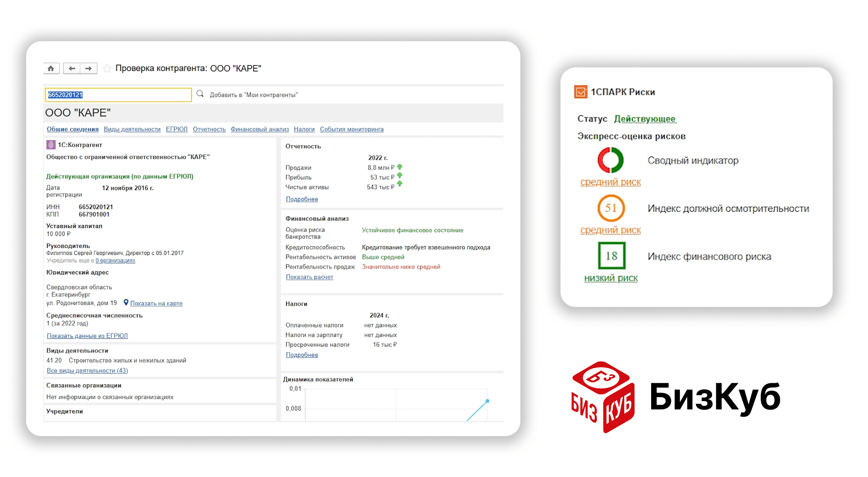Toggle the favorite star icon
The image size is (868, 477).
pyautogui.click(x=107, y=68)
